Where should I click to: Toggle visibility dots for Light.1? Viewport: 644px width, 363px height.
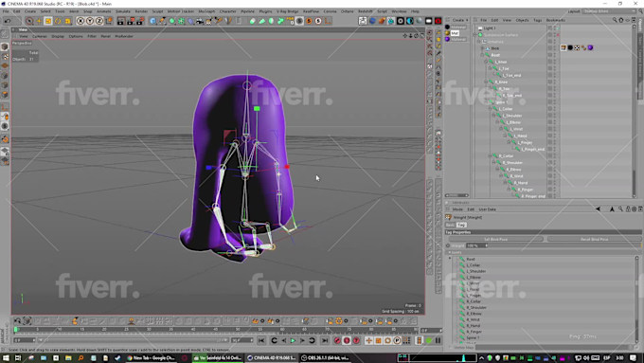click(554, 27)
